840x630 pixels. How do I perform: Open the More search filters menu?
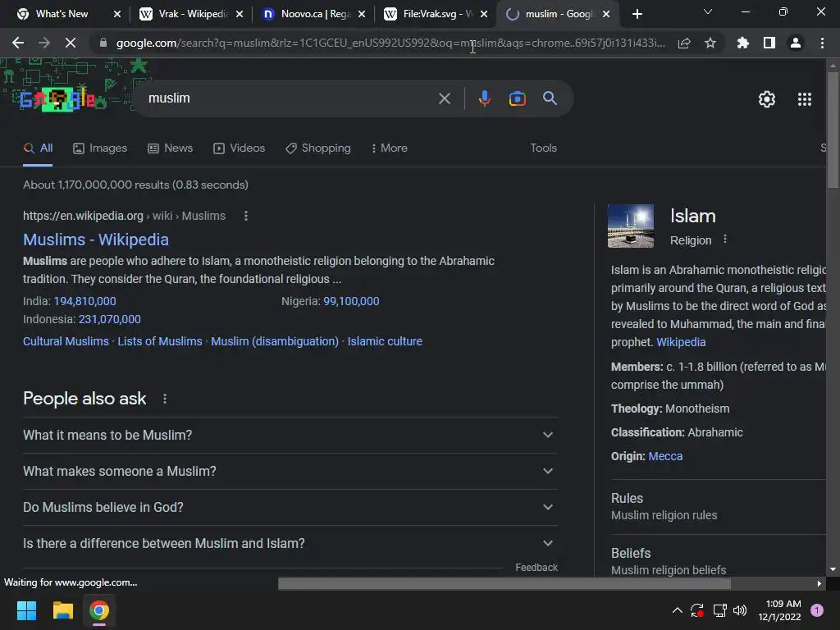390,148
